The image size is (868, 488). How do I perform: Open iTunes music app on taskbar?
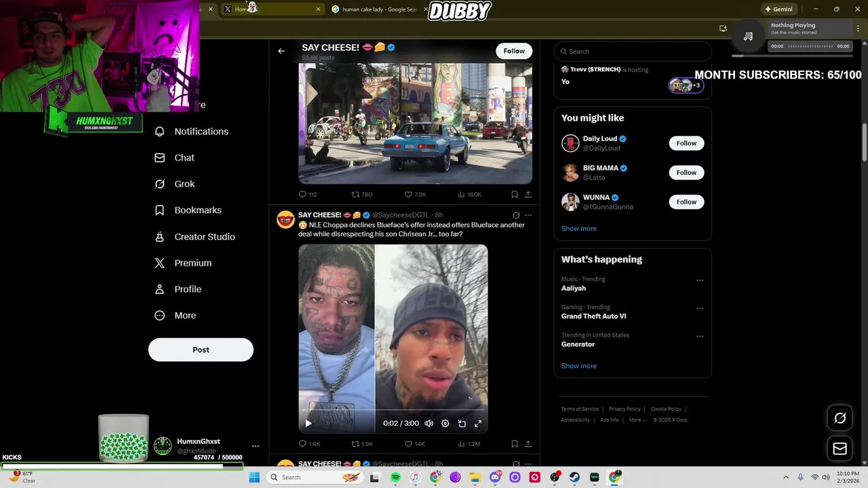tap(415, 477)
